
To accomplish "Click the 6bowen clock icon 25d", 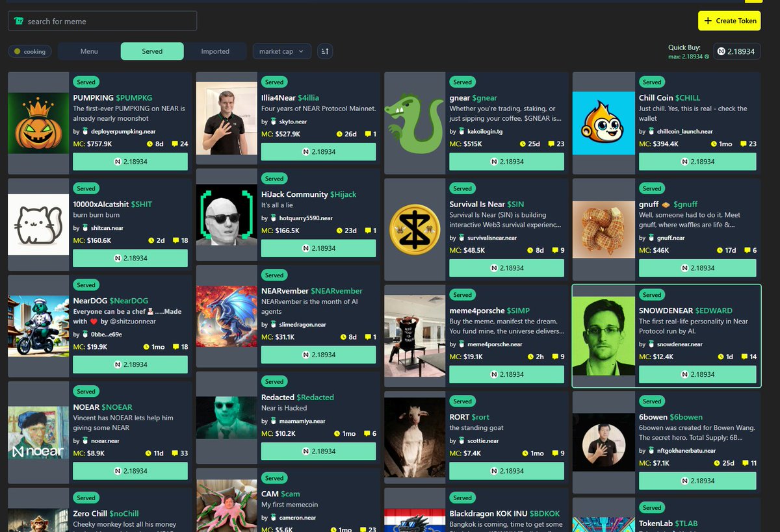I will point(717,463).
